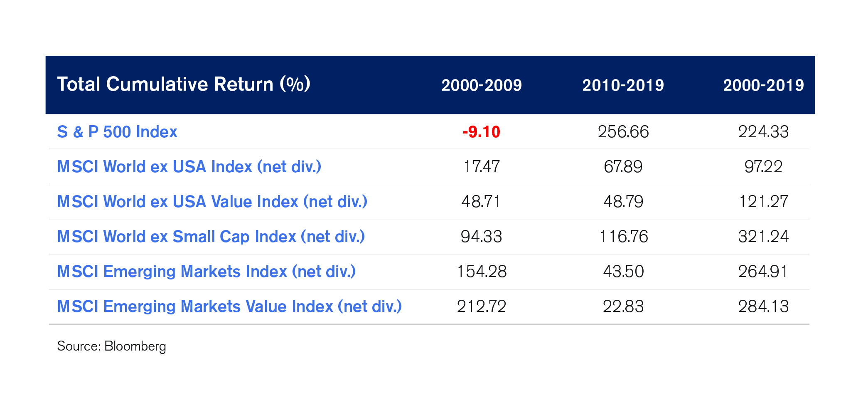The width and height of the screenshot is (868, 393).
Task: Select the 116.76 cell
Action: (623, 237)
